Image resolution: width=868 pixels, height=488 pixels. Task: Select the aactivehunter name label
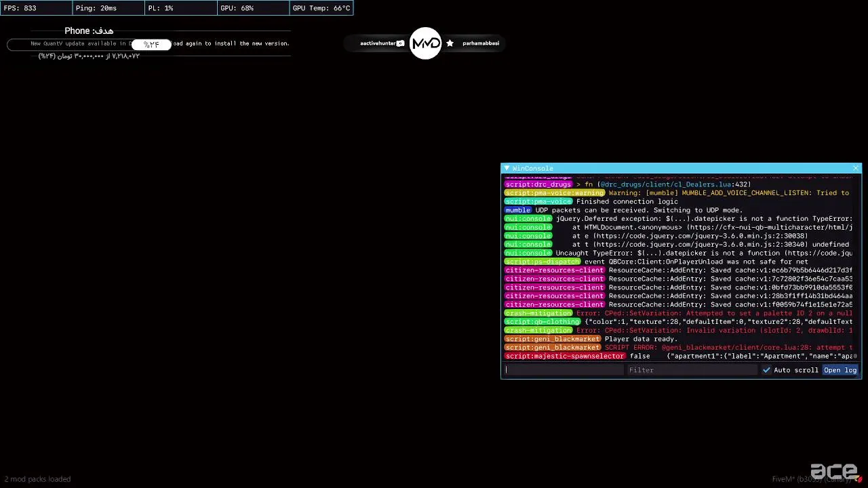tap(378, 43)
